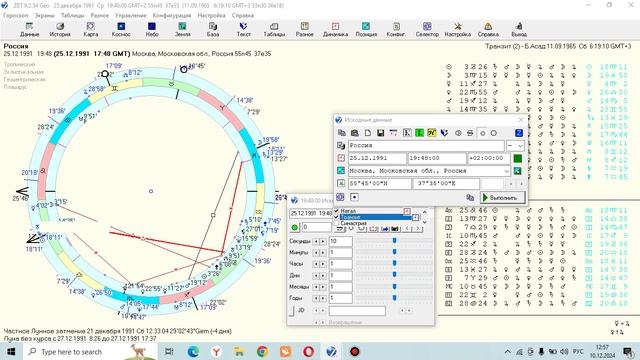The width and height of the screenshot is (640, 360).
Task: Click the save floppy icon in Исходные данные
Action: pyautogui.click(x=380, y=133)
